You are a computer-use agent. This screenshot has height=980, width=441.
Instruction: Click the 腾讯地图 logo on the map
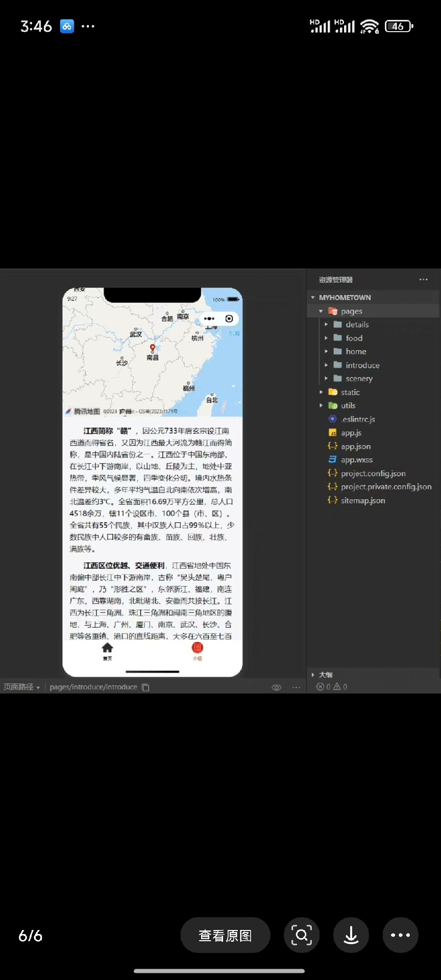(x=83, y=411)
